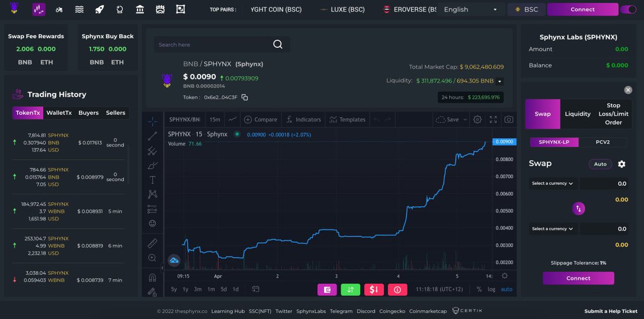Expand the liquidity dropdown arrow
644x319 pixels.
tap(500, 82)
